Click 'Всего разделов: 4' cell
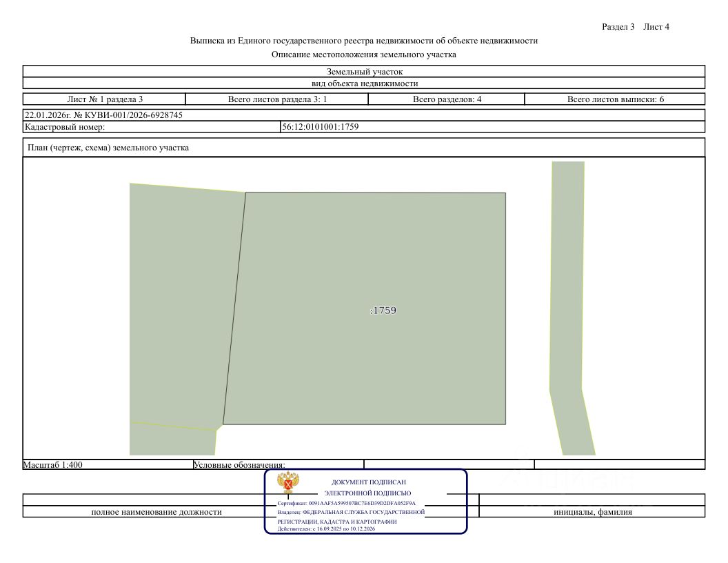Viewport: 728px width, 563px height. (447, 99)
